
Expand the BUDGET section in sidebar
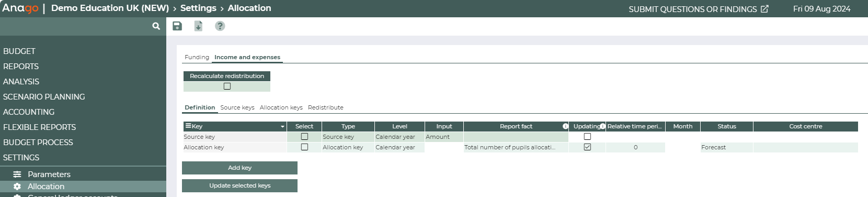tap(19, 51)
